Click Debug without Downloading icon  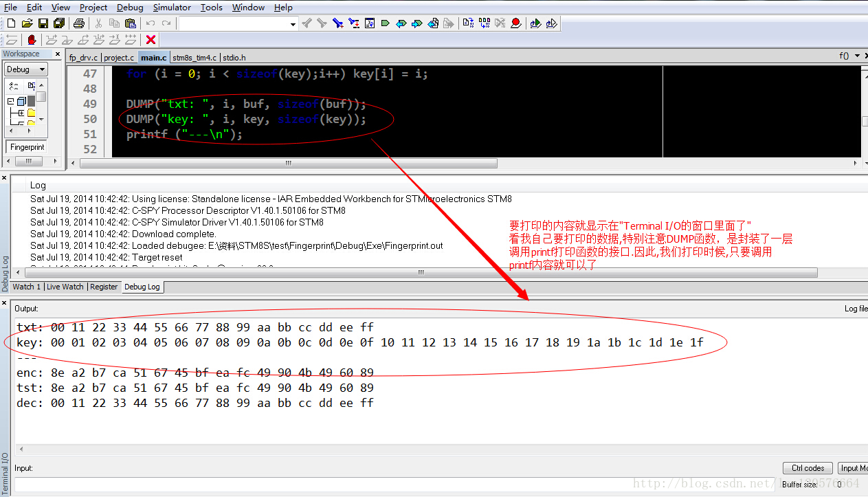coord(552,23)
